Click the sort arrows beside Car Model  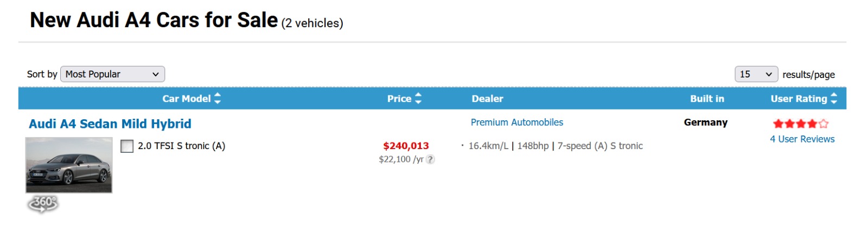click(218, 98)
